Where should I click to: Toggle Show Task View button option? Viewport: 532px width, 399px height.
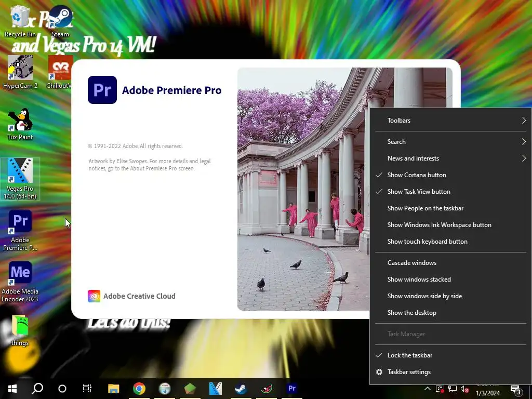[x=450, y=192]
